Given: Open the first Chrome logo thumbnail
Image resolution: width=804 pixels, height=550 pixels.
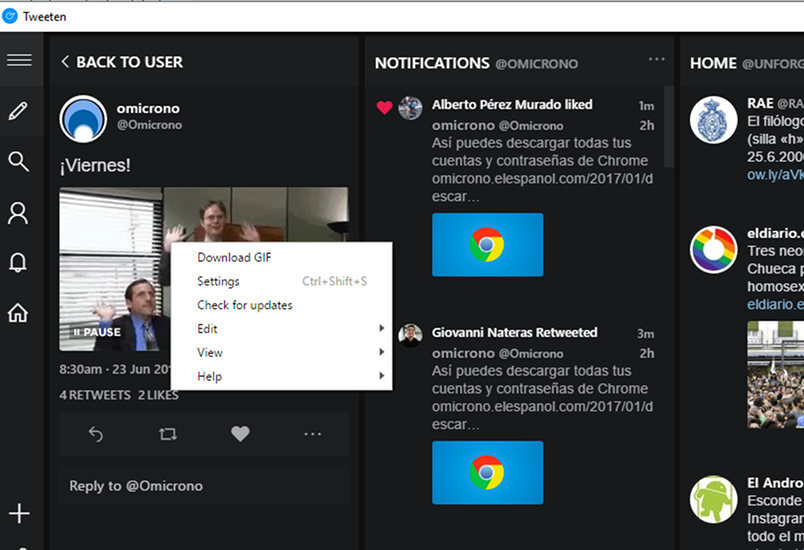Looking at the screenshot, I should tap(487, 244).
